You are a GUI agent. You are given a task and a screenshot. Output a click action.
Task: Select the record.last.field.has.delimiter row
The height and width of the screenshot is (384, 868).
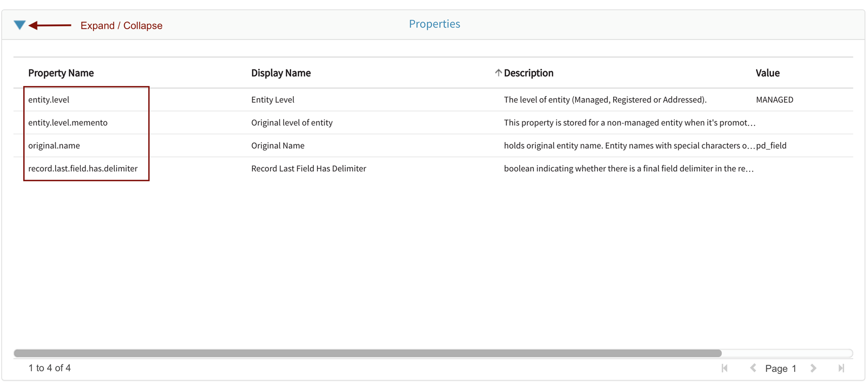83,168
